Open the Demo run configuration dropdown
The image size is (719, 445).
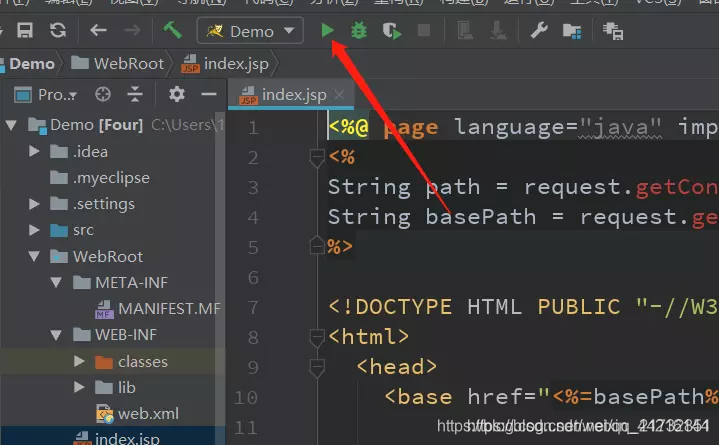[250, 31]
